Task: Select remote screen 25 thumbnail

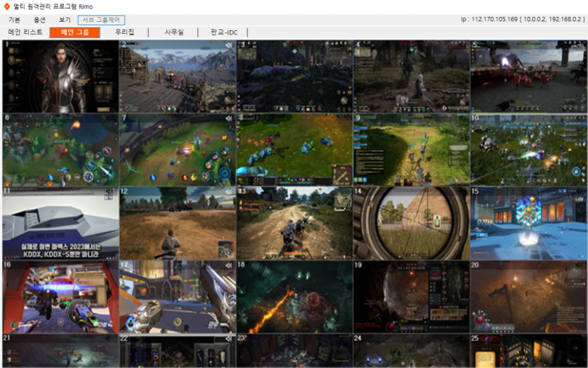Action: (529, 351)
